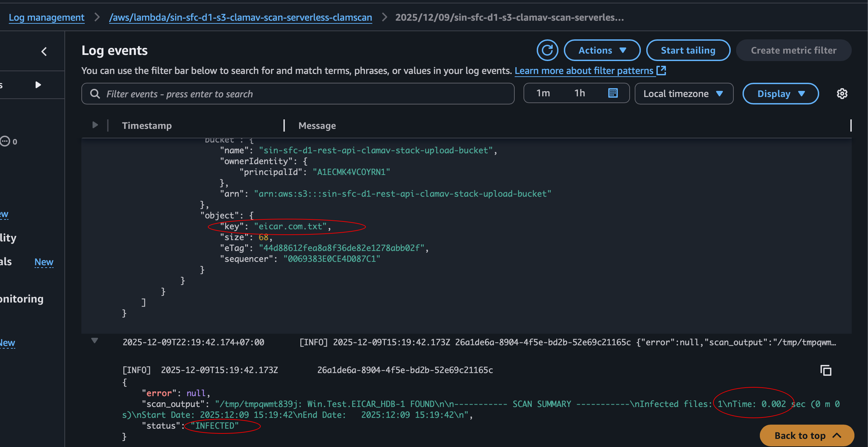The image size is (868, 447).
Task: Click the size value 68
Action: [263, 237]
